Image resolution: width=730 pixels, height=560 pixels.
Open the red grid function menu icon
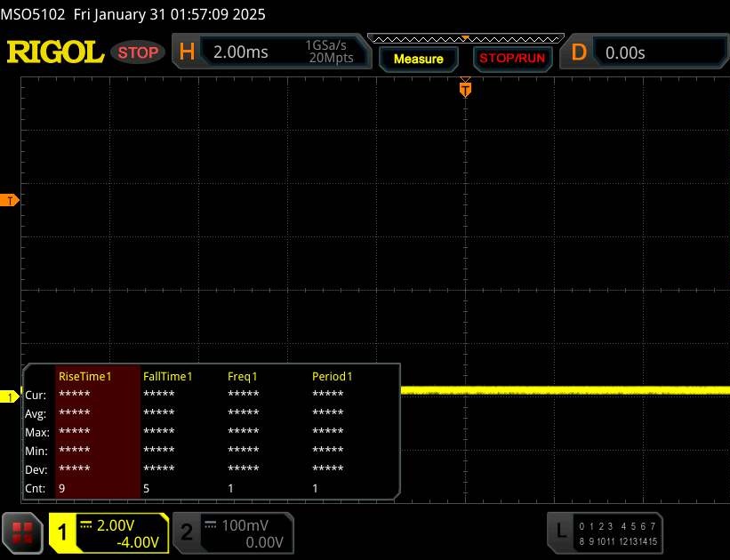pos(23,532)
